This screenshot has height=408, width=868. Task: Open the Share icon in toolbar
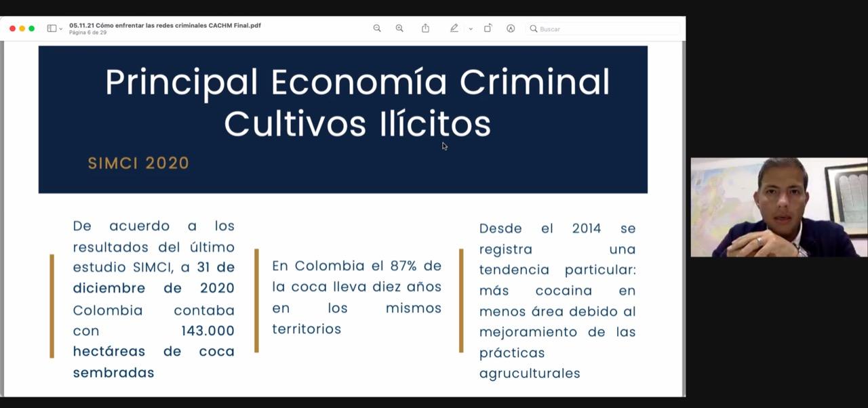tap(425, 28)
